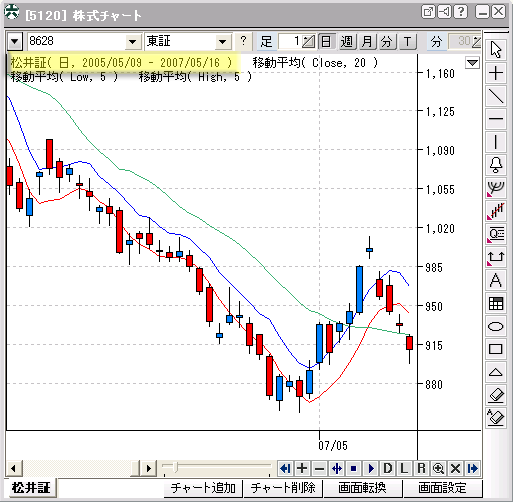Click the ? help button next to 東証
The width and height of the screenshot is (513, 502).
tap(244, 42)
